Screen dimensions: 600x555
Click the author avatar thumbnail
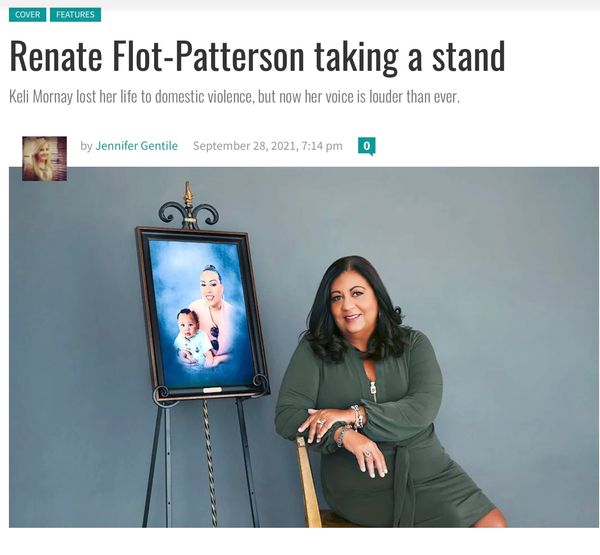44,158
